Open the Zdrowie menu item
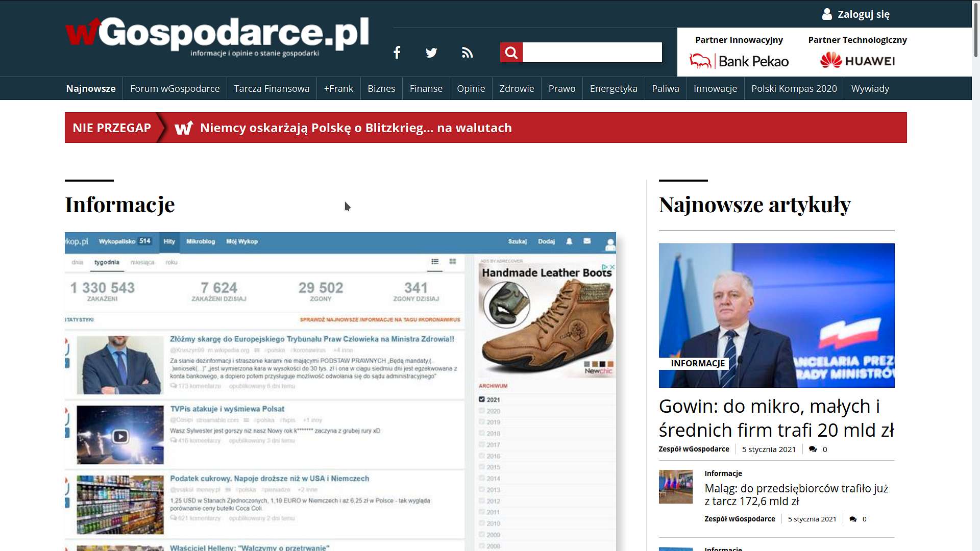Screen dimensions: 980x551 click(x=517, y=89)
